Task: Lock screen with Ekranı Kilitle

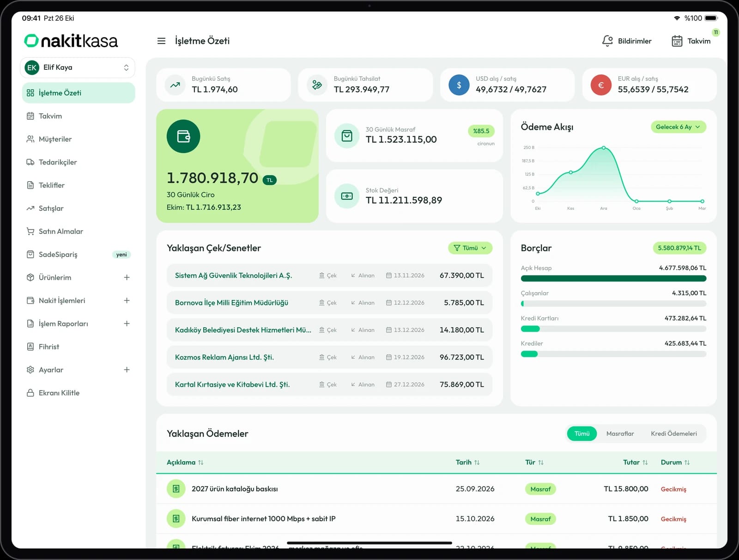Action: pos(79,393)
